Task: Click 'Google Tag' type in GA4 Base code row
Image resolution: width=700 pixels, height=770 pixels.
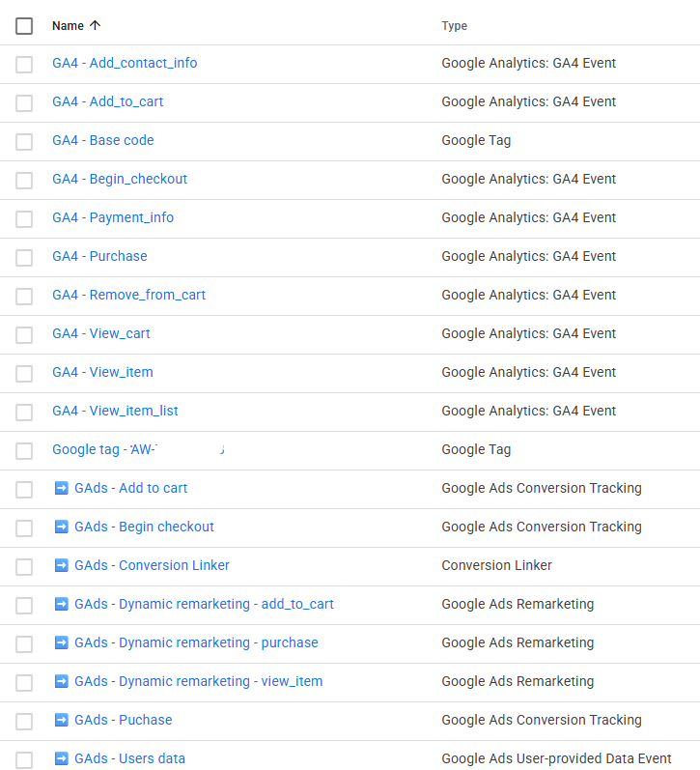Action: pos(476,140)
